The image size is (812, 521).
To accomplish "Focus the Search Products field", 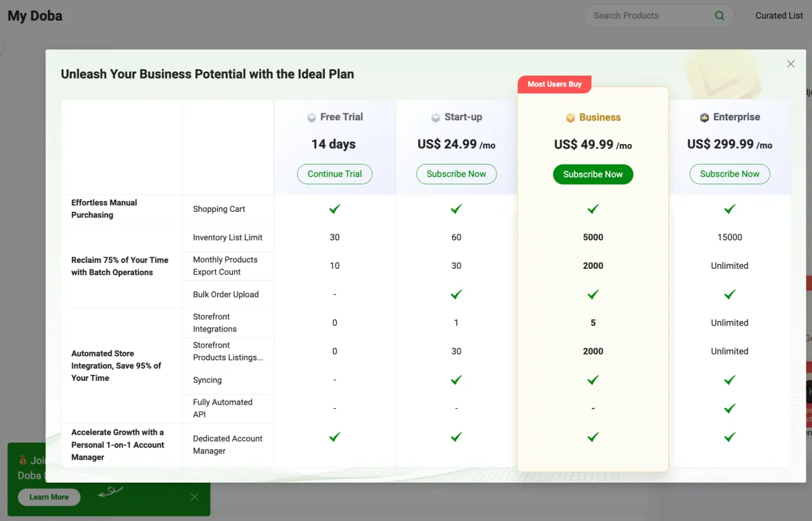I will pyautogui.click(x=658, y=15).
